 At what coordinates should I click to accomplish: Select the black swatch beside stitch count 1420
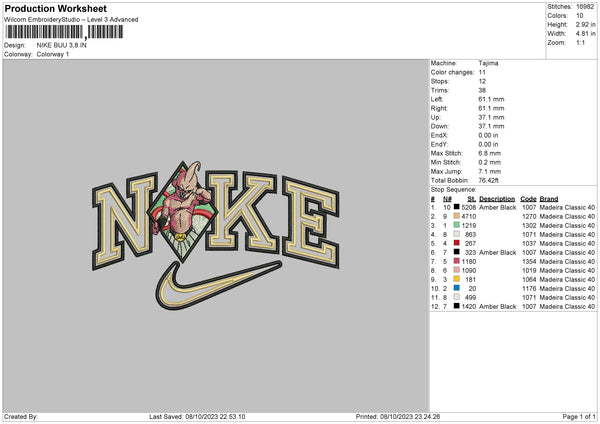(x=457, y=306)
